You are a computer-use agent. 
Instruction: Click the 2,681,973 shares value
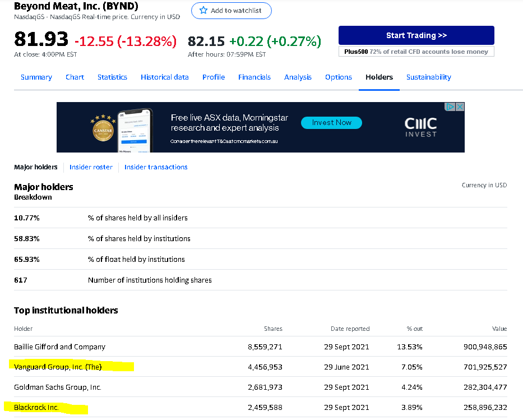pos(265,387)
